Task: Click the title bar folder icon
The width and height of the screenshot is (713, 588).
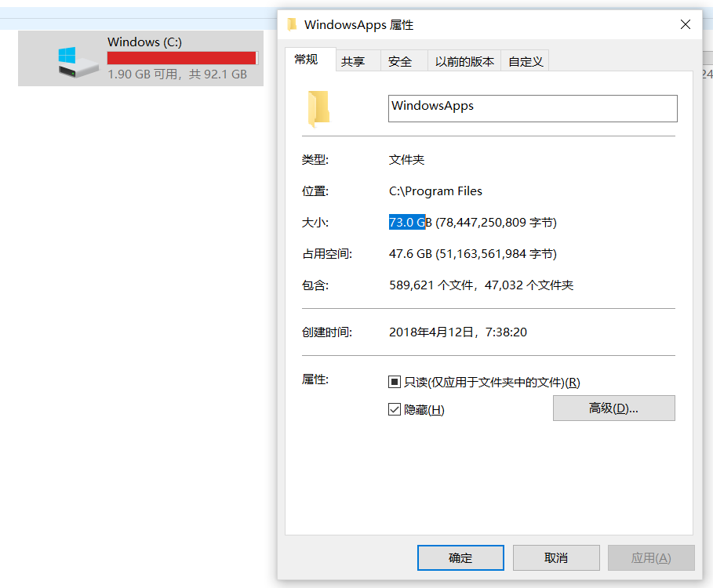Action: tap(292, 24)
